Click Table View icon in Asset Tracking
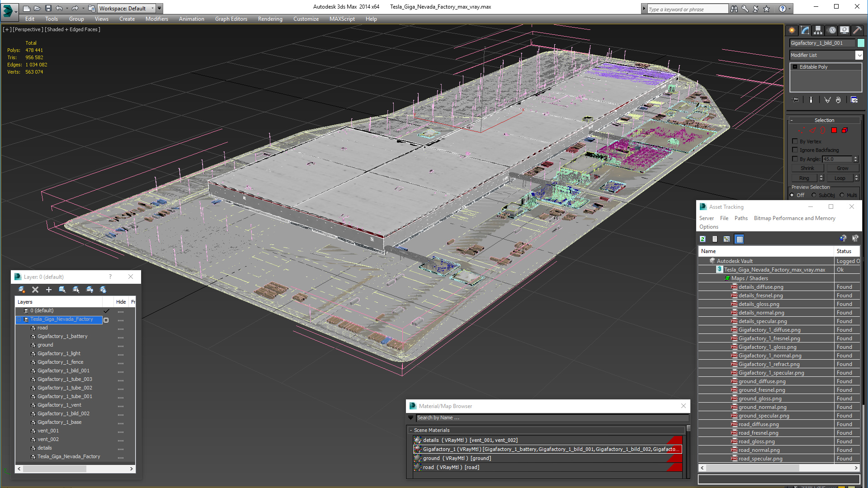This screenshot has height=488, width=868. point(739,239)
